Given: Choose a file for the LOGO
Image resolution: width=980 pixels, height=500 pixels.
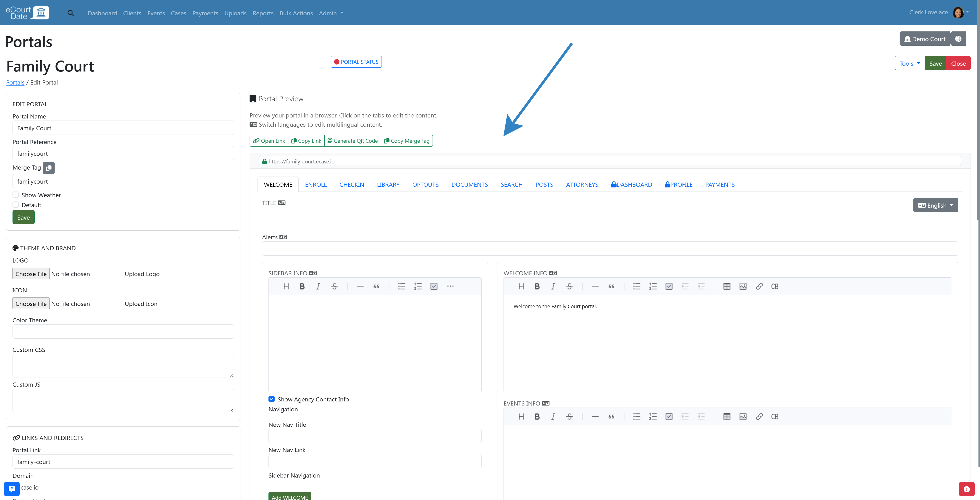Looking at the screenshot, I should [31, 273].
